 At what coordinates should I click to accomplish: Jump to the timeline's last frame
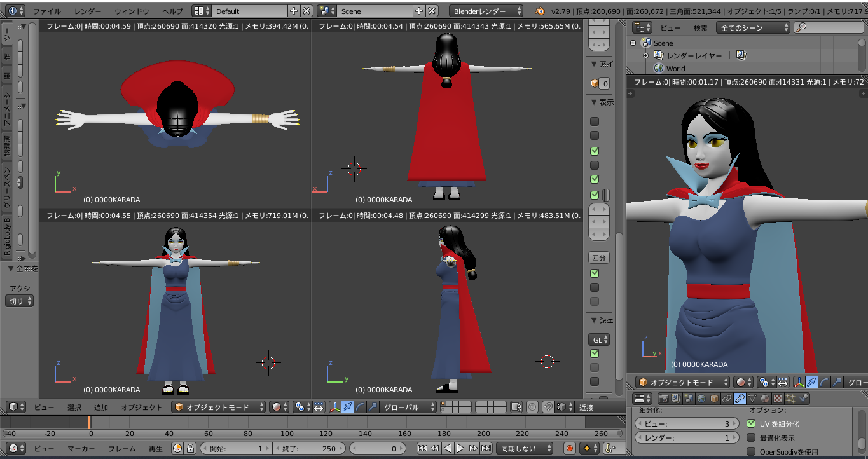tap(486, 448)
